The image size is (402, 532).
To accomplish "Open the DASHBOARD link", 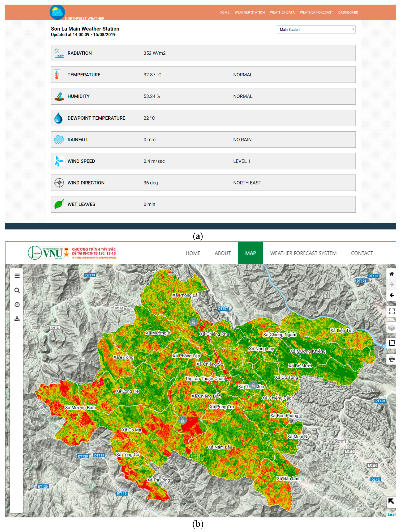I will (348, 13).
